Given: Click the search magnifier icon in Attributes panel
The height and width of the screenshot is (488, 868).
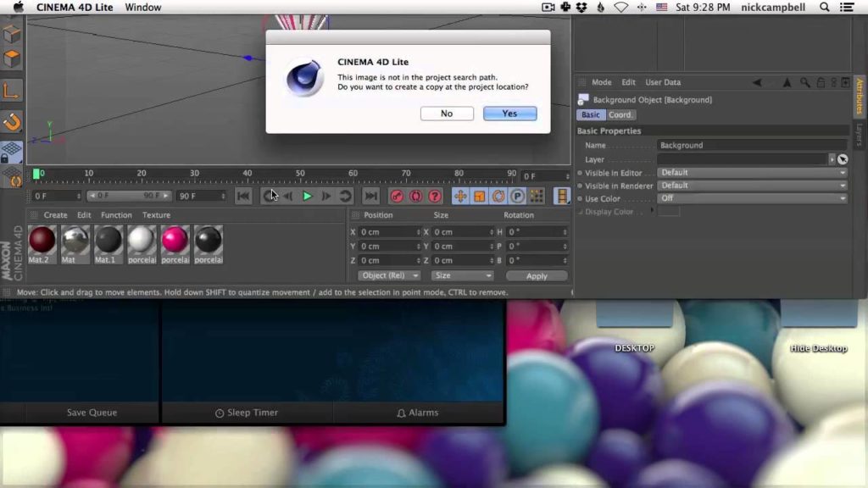Looking at the screenshot, I should pyautogui.click(x=804, y=82).
